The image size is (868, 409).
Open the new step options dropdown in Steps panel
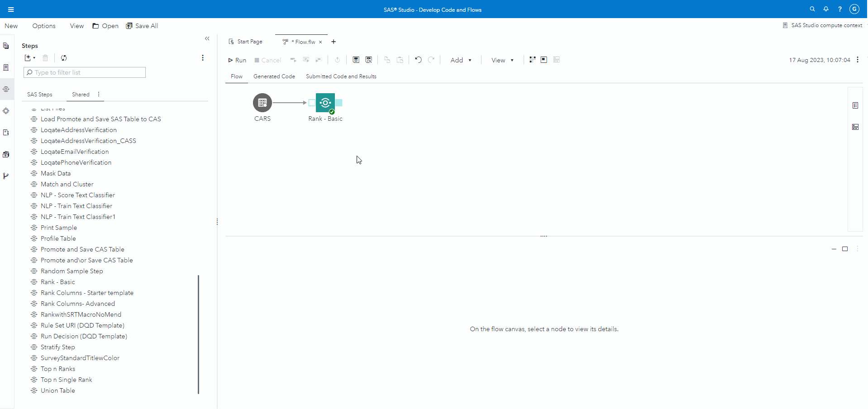click(29, 57)
